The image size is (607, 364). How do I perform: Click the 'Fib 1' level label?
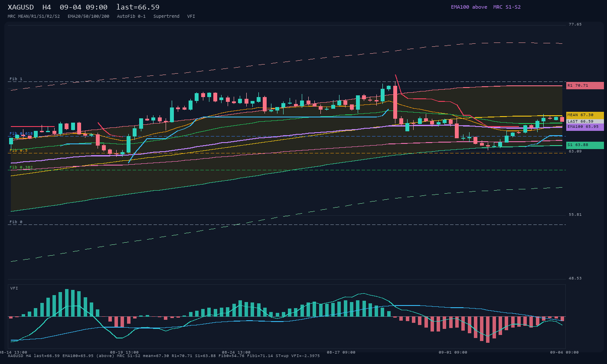coord(16,79)
